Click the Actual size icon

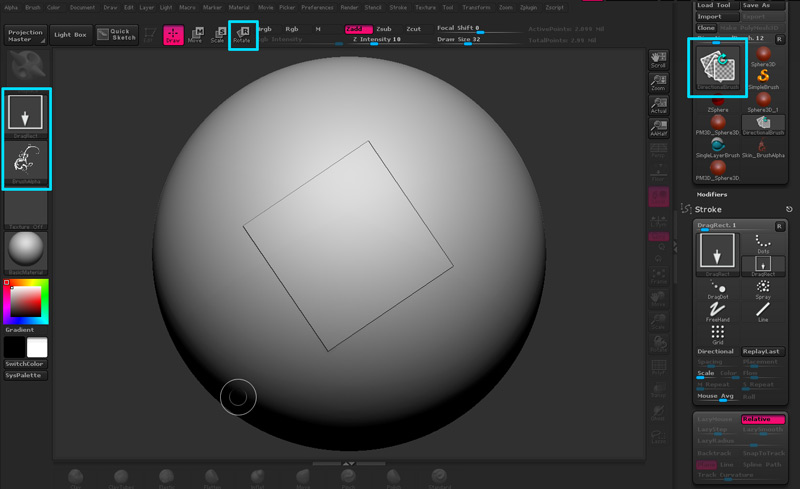[x=658, y=105]
